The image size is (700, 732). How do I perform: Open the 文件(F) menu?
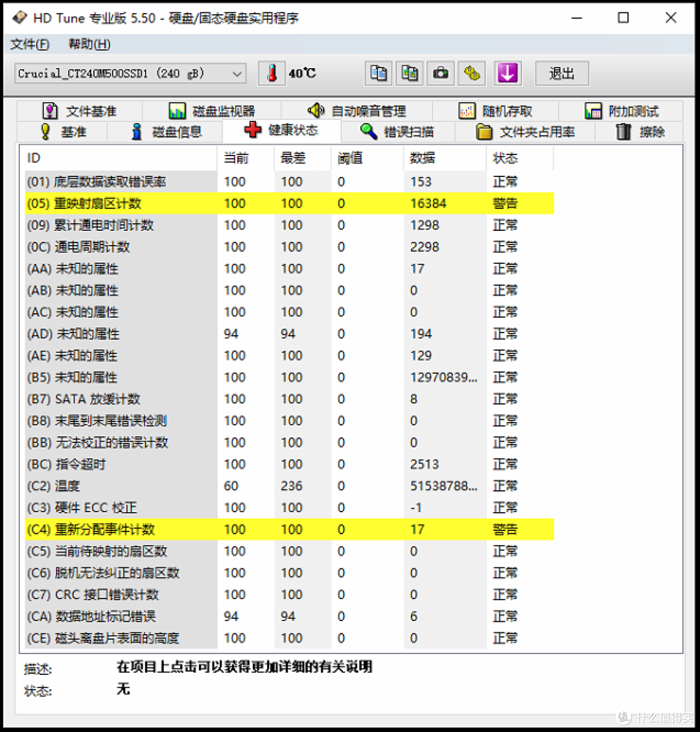pos(29,44)
